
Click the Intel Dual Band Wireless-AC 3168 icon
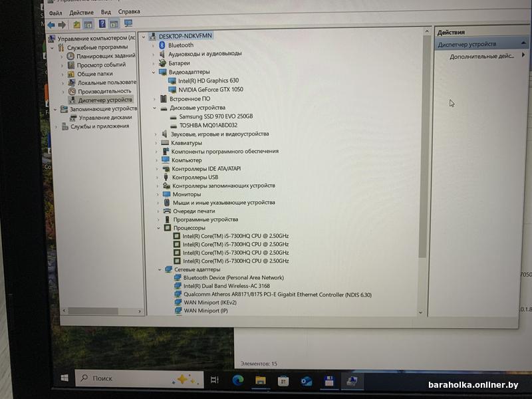click(x=178, y=286)
